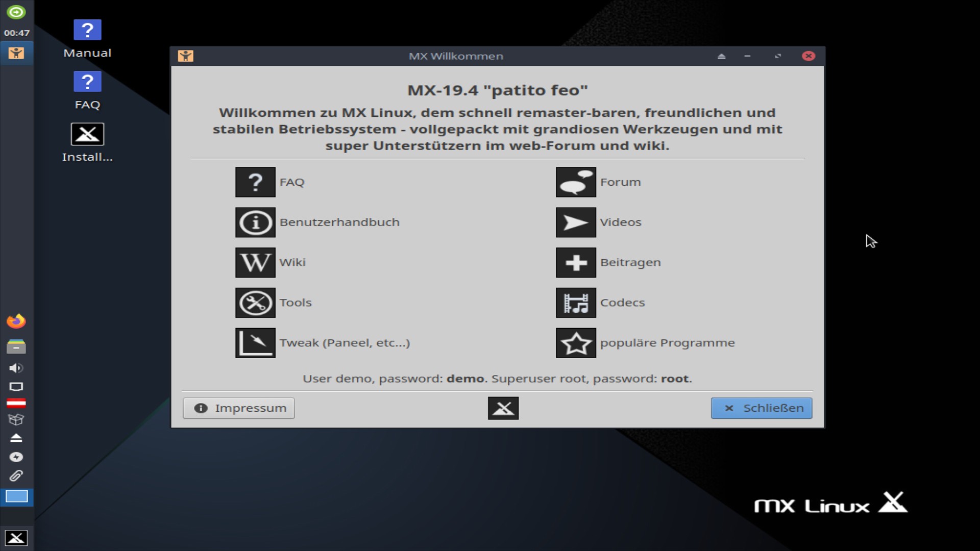Open the package installer box icon
The width and height of the screenshot is (980, 551).
click(16, 420)
